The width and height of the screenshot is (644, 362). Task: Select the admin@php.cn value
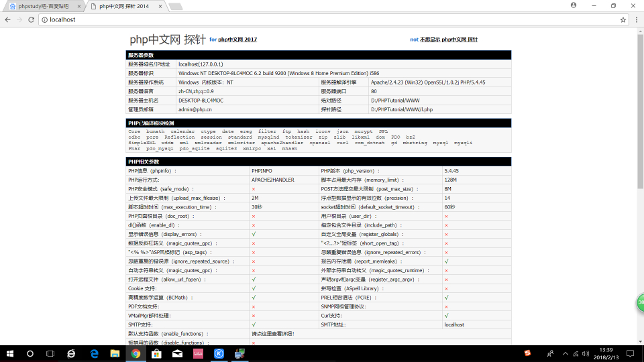[x=195, y=109]
